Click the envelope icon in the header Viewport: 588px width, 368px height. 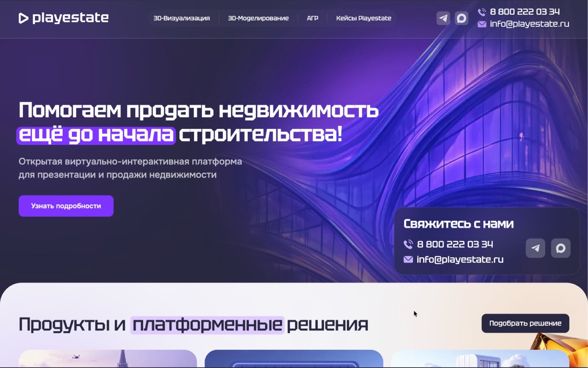coord(482,24)
